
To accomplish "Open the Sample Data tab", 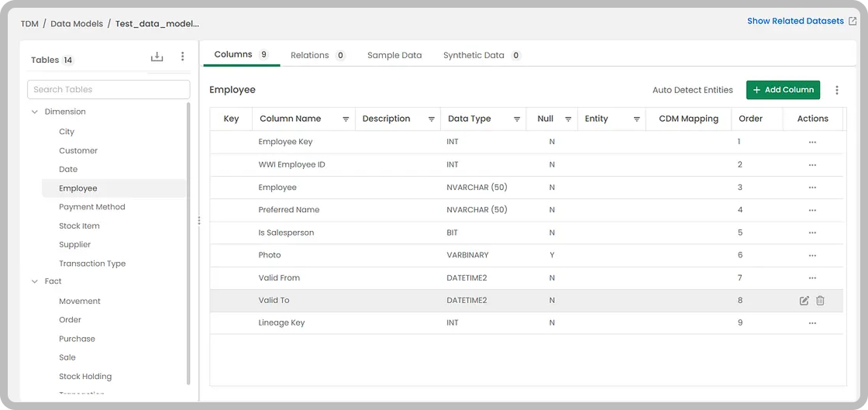I will (394, 55).
